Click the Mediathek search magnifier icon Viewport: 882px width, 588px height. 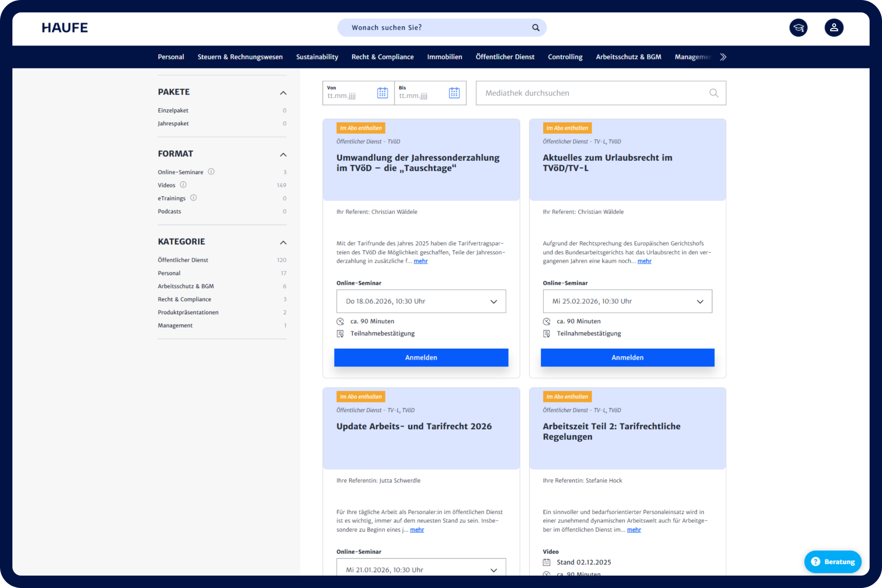point(713,93)
